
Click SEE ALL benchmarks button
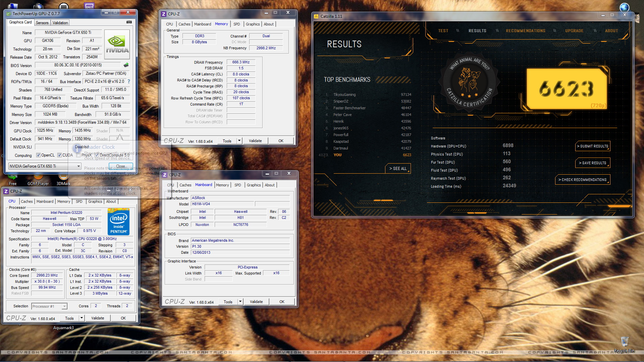pos(398,169)
